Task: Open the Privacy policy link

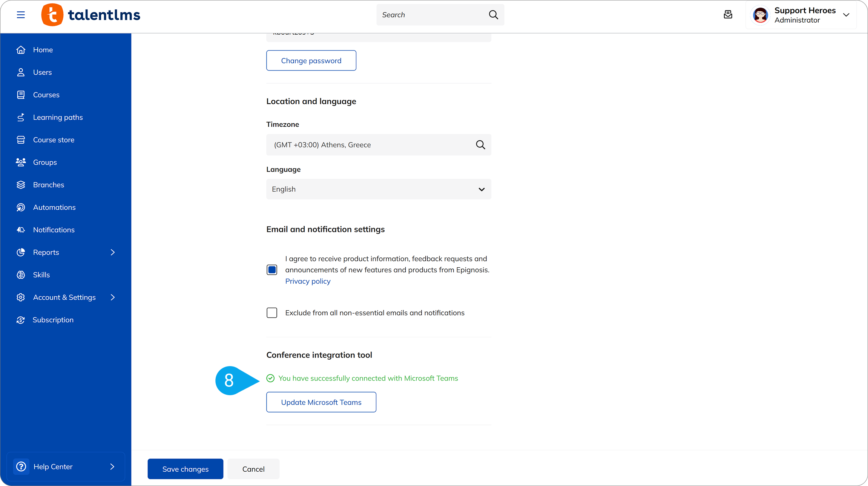Action: 308,281
